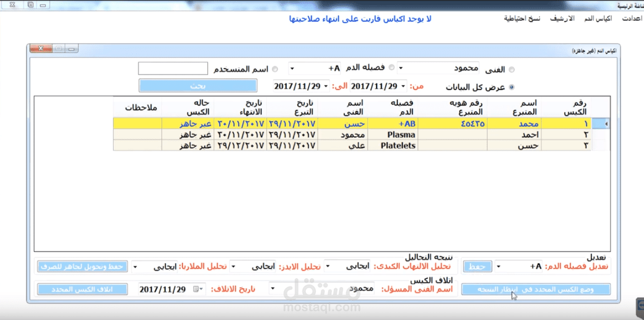The height and width of the screenshot is (320, 644).
Task: Select the AB+ blood type cell
Action: point(393,123)
